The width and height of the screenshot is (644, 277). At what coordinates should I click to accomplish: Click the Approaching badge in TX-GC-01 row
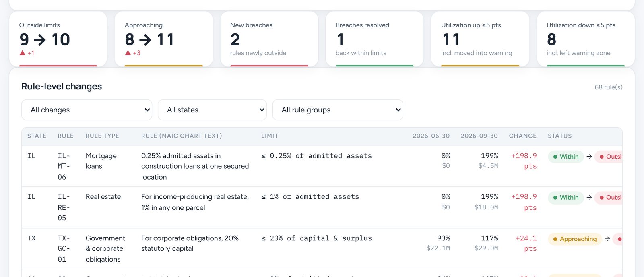pyautogui.click(x=575, y=239)
